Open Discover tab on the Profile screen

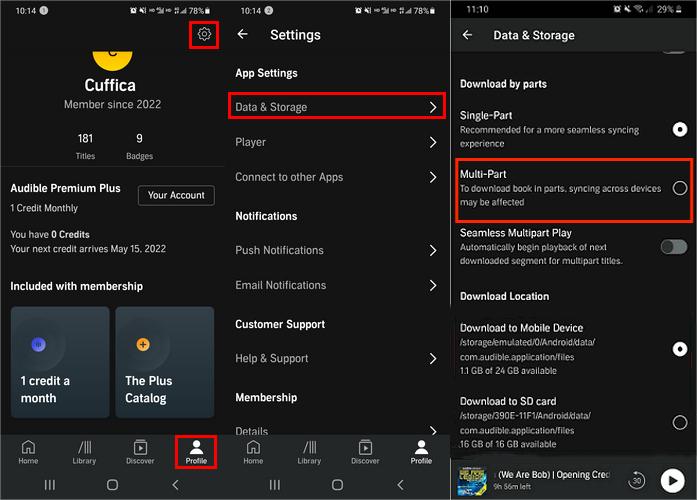(x=140, y=452)
